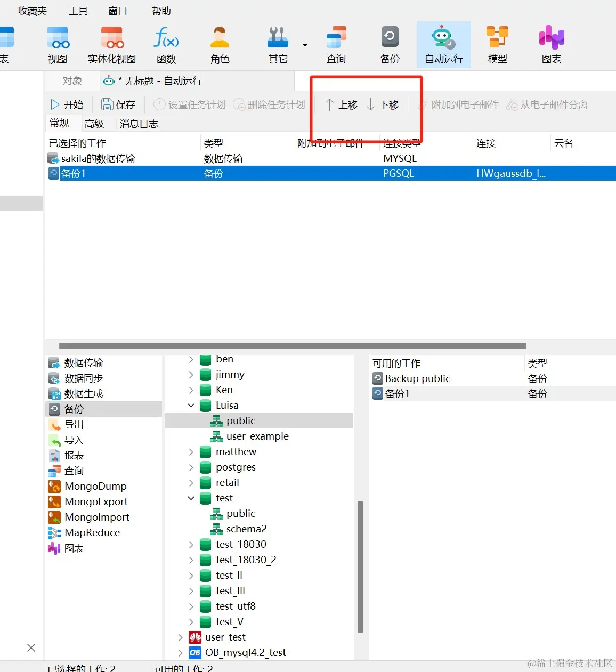
Task: Select 备份1 in available jobs list
Action: pyautogui.click(x=493, y=394)
